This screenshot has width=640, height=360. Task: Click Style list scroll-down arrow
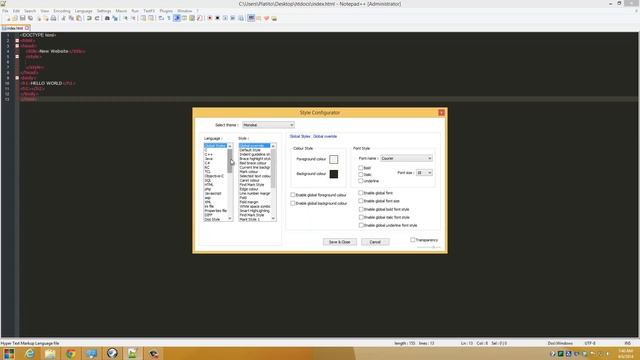tap(273, 219)
